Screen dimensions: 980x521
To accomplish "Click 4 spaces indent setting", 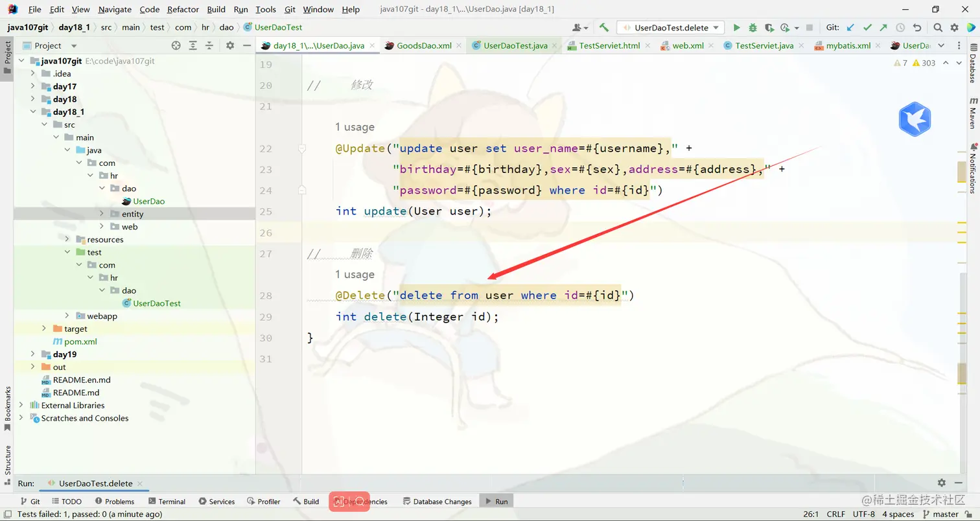I will [x=898, y=514].
